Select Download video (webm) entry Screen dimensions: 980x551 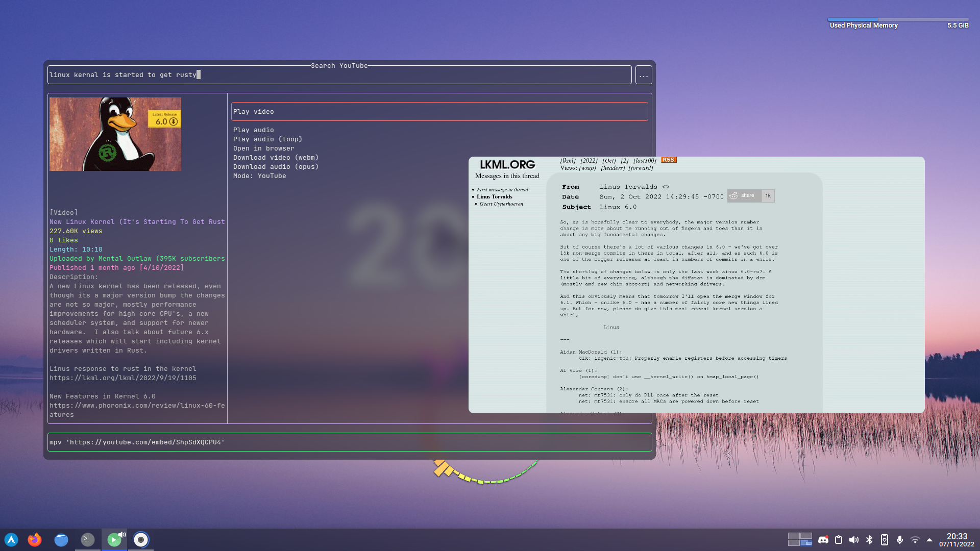[x=276, y=158]
